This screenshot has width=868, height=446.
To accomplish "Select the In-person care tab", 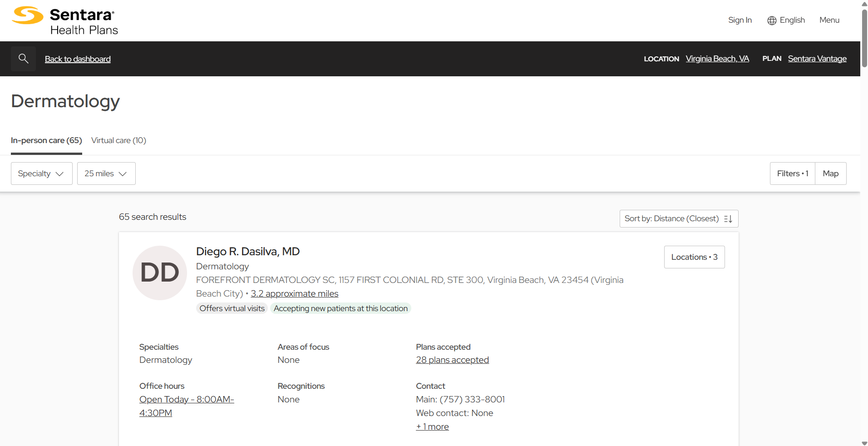I will 46,140.
